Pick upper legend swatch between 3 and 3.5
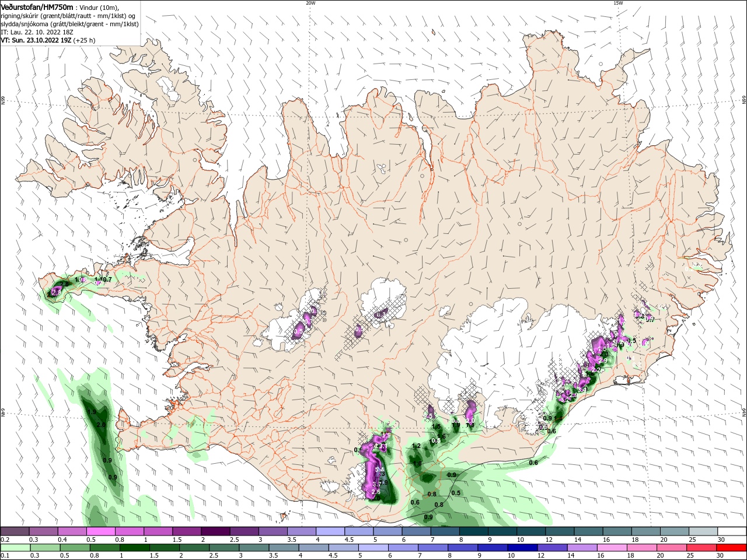 273,531
